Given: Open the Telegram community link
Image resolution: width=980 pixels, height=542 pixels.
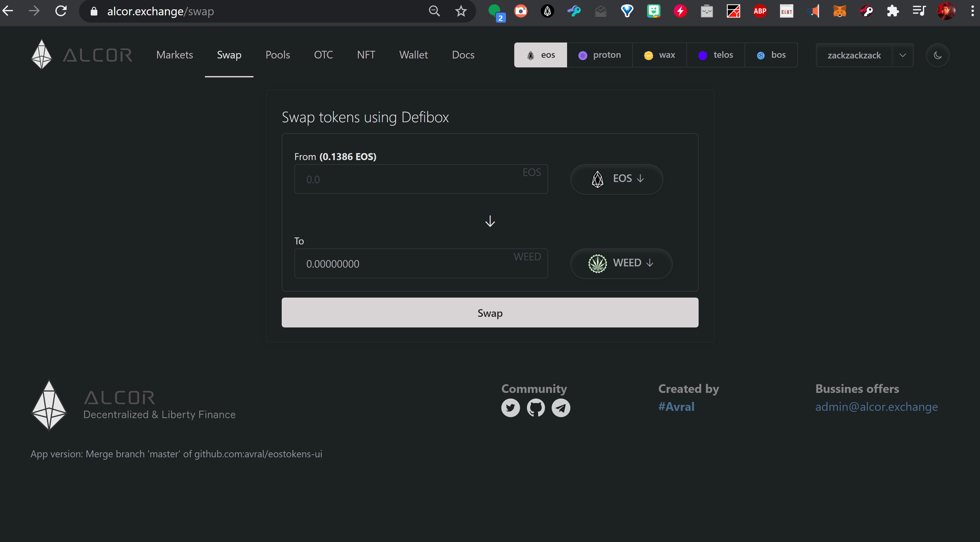Looking at the screenshot, I should click(x=561, y=408).
